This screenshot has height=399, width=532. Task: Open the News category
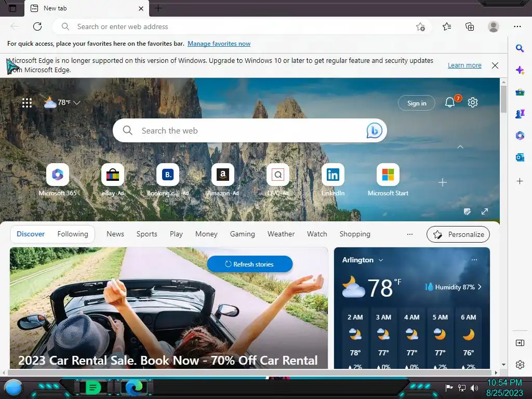pyautogui.click(x=115, y=234)
